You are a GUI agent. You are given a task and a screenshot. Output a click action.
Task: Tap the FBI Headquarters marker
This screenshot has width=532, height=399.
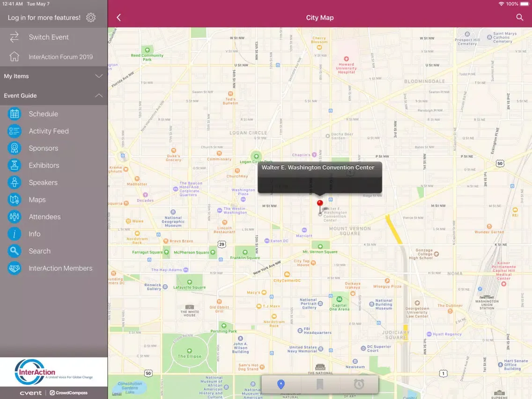(x=300, y=331)
